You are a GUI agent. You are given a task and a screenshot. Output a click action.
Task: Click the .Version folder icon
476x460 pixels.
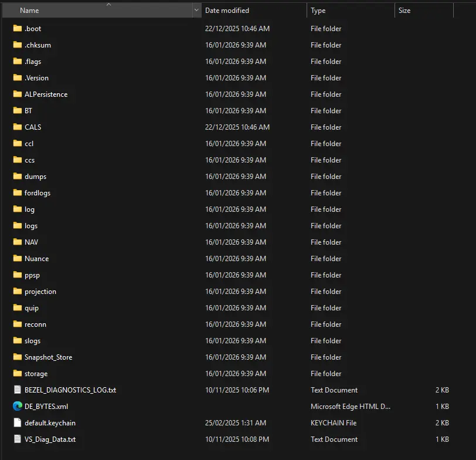coord(18,77)
